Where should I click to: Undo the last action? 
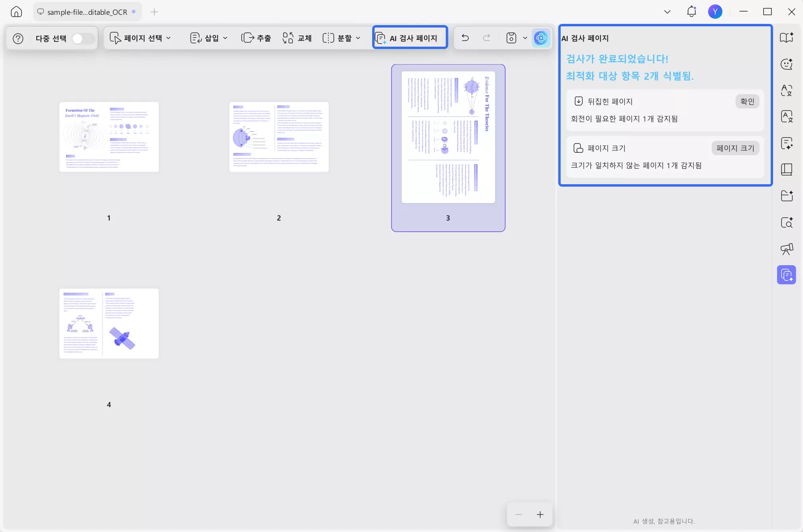(x=464, y=38)
